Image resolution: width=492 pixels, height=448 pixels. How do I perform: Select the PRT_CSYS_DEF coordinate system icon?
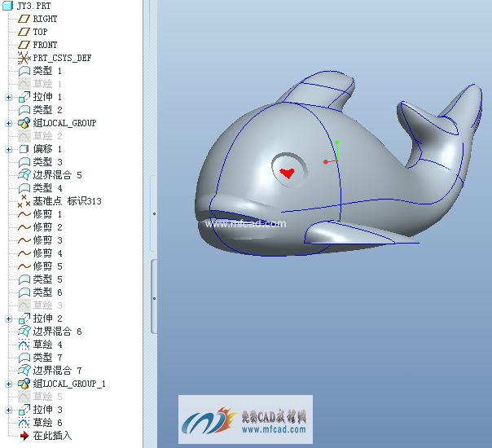24,58
